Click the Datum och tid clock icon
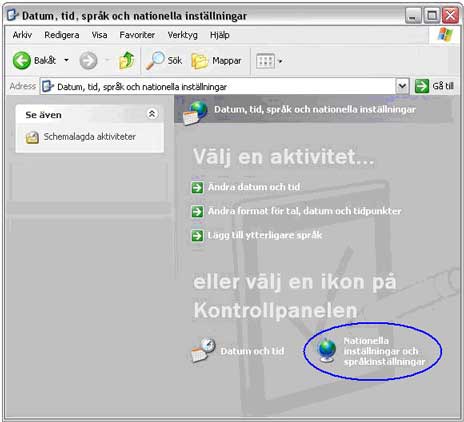Image resolution: width=464 pixels, height=422 pixels. 203,350
